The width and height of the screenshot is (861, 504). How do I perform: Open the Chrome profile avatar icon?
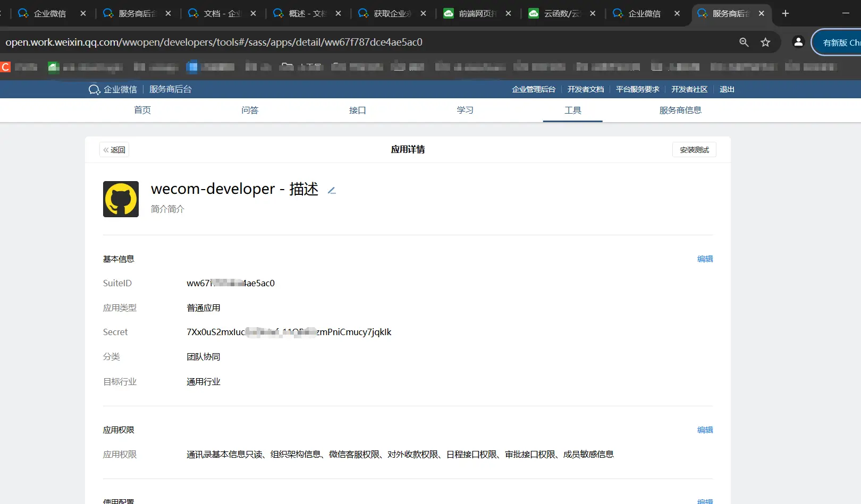(x=798, y=42)
